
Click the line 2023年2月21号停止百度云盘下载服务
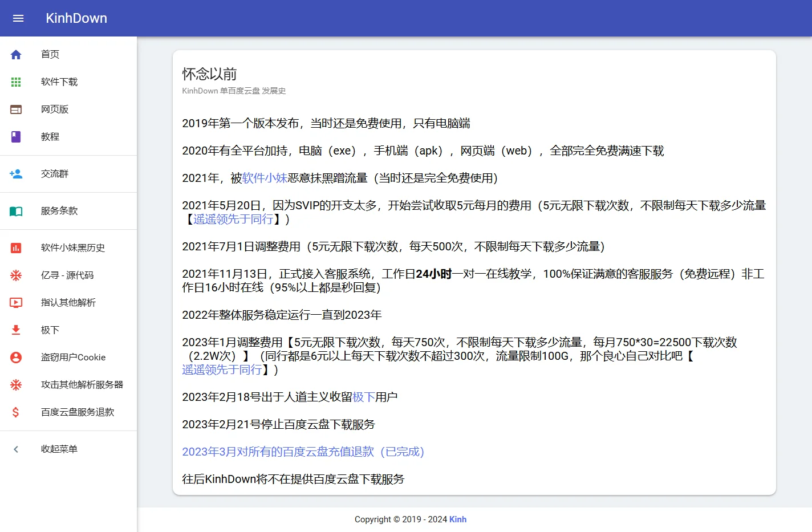279,425
